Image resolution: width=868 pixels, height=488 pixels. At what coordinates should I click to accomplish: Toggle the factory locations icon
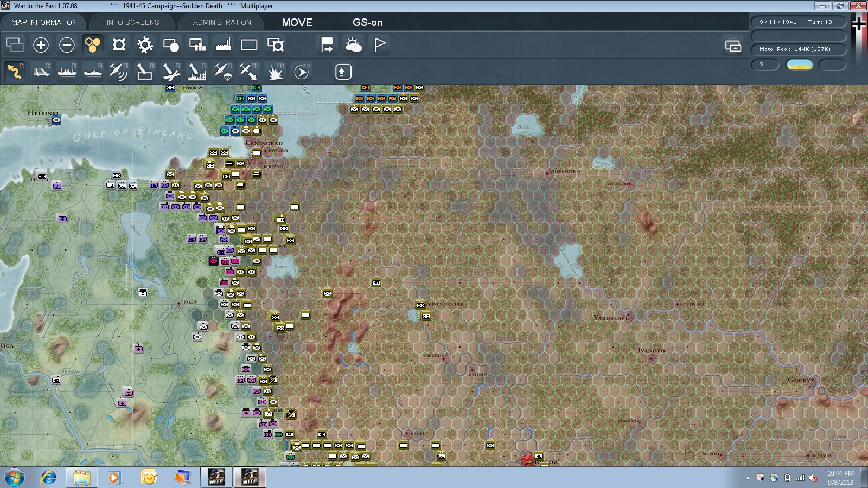(x=223, y=45)
